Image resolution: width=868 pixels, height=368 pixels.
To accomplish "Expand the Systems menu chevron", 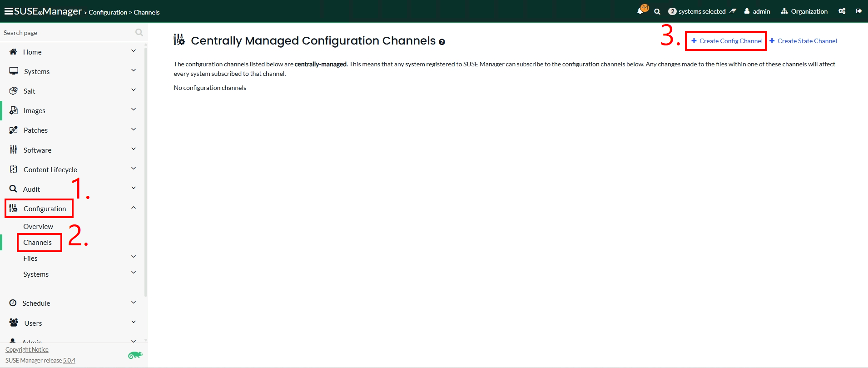I will coord(134,70).
